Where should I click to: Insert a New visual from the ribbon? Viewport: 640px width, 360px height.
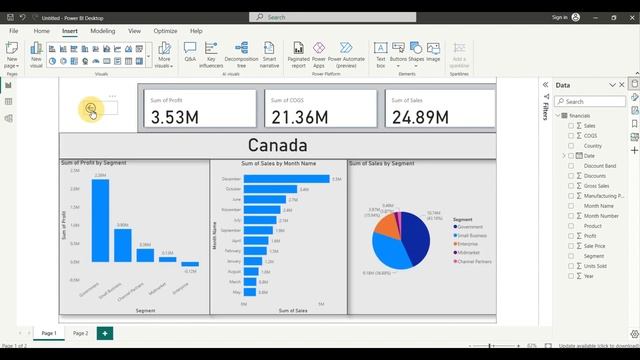click(x=36, y=55)
